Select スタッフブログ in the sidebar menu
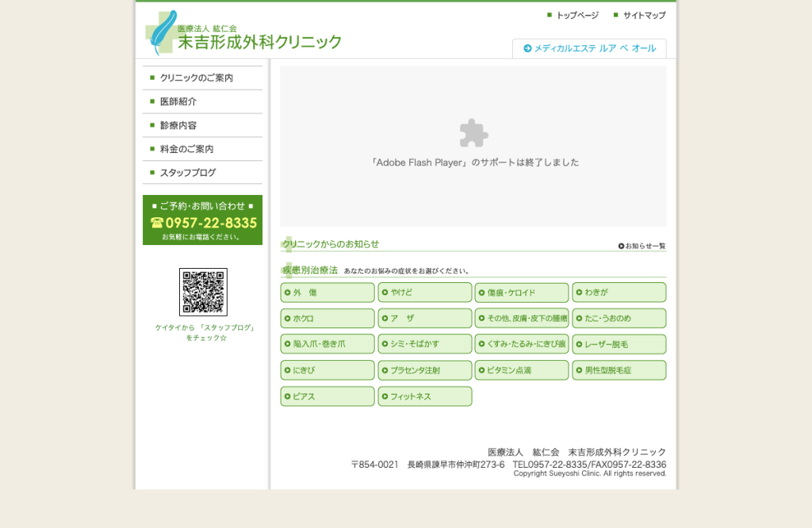The height and width of the screenshot is (528, 812). pyautogui.click(x=202, y=172)
